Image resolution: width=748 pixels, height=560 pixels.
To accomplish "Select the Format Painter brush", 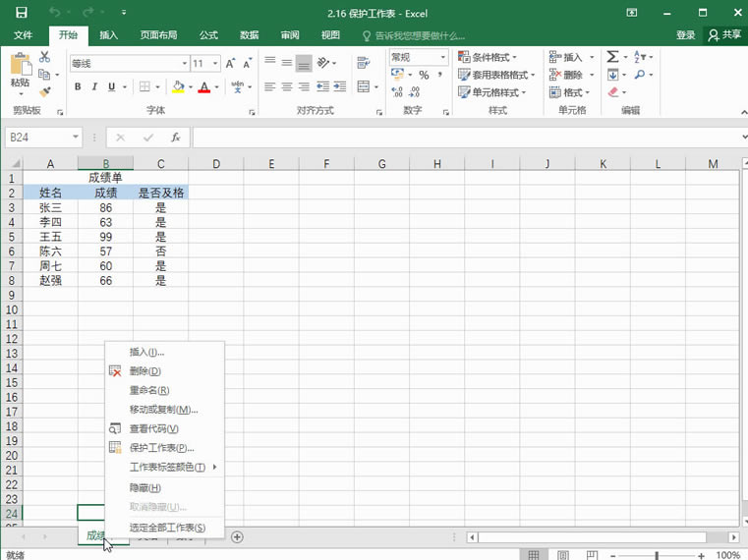I will pos(45,91).
